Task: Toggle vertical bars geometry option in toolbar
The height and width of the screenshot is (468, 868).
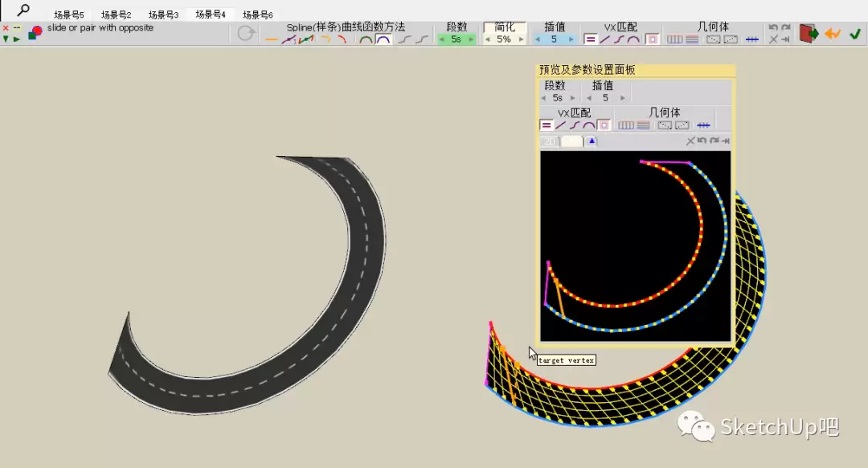Action: tap(674, 39)
